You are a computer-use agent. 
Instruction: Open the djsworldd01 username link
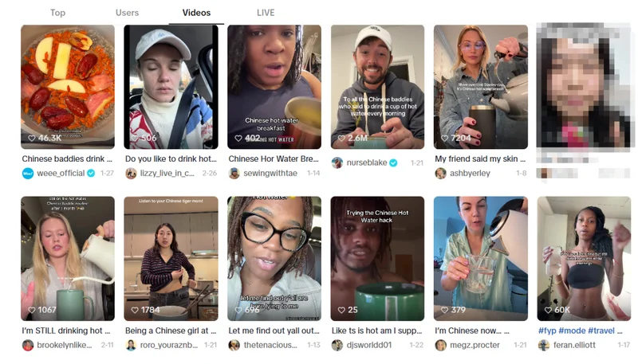pos(369,346)
